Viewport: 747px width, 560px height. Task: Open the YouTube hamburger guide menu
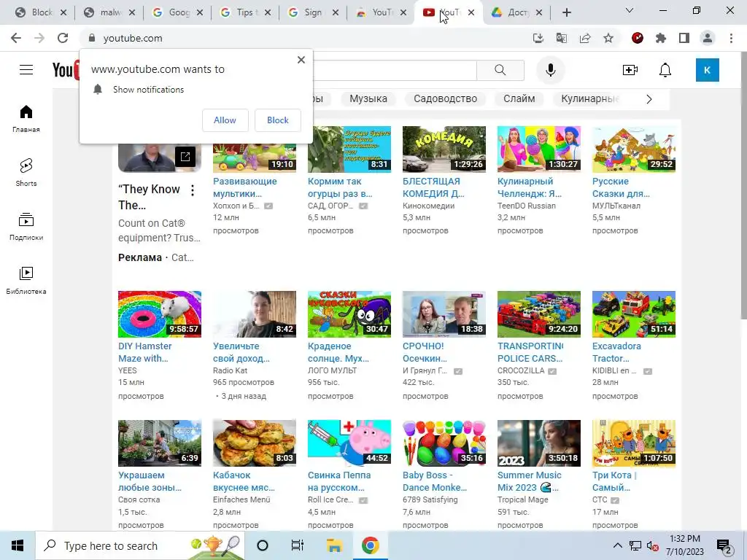click(x=26, y=70)
